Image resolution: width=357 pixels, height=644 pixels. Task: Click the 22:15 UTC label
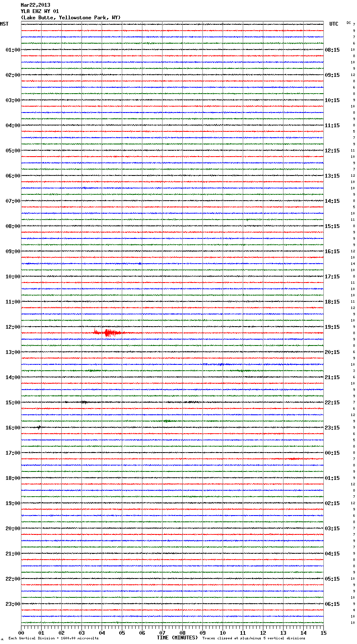coord(332,403)
